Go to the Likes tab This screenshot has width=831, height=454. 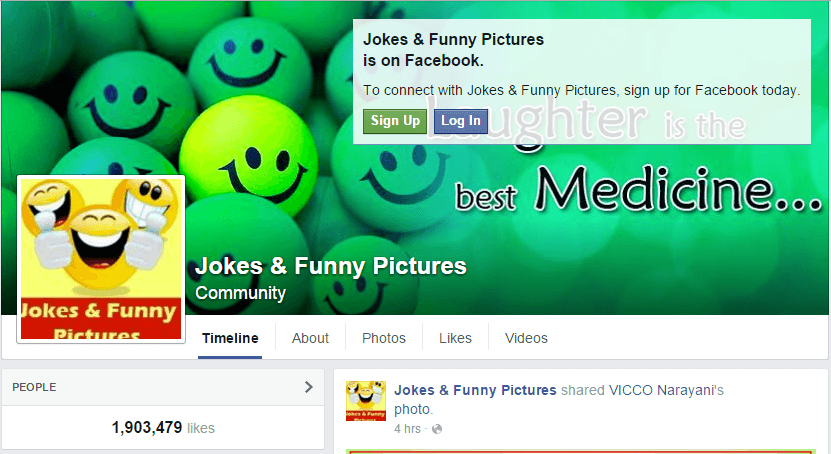(455, 338)
